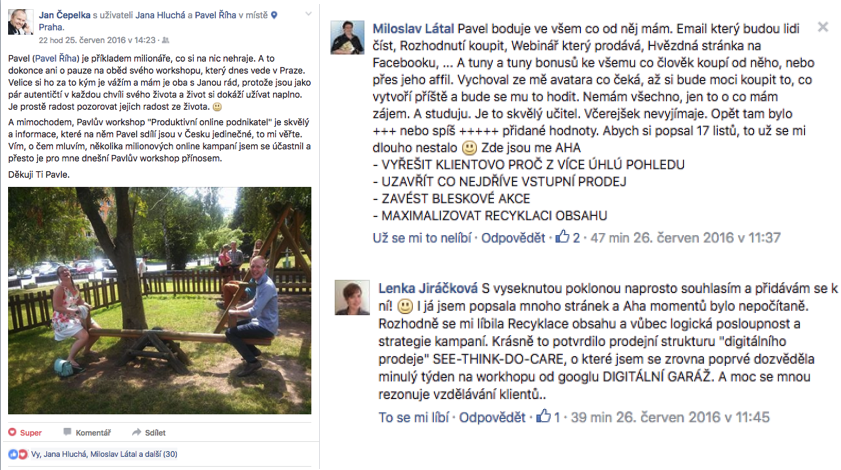Open Jana Hluchá tagged user link

tap(160, 15)
